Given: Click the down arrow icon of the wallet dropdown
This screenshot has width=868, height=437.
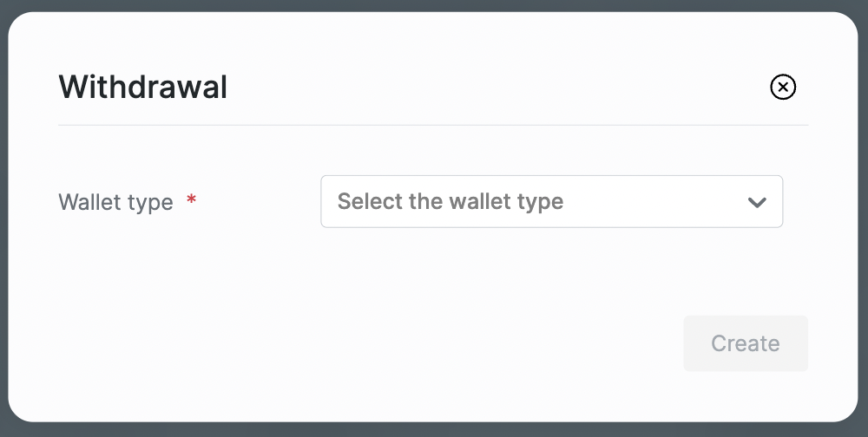Looking at the screenshot, I should pyautogui.click(x=757, y=202).
